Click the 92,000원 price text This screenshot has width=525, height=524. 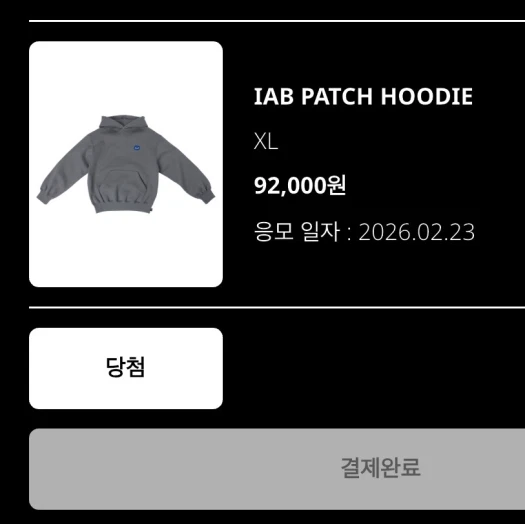(300, 185)
